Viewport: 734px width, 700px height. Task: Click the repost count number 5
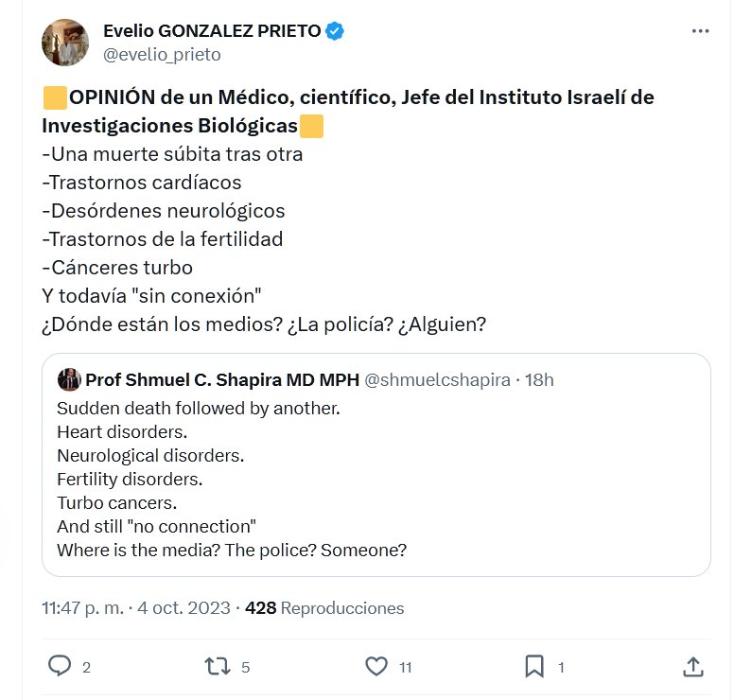[245, 667]
